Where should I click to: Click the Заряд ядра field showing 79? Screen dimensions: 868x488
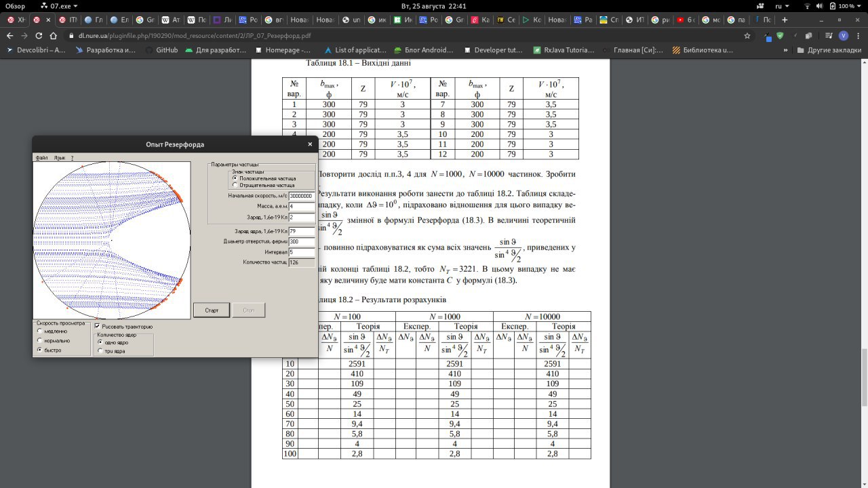pyautogui.click(x=302, y=231)
